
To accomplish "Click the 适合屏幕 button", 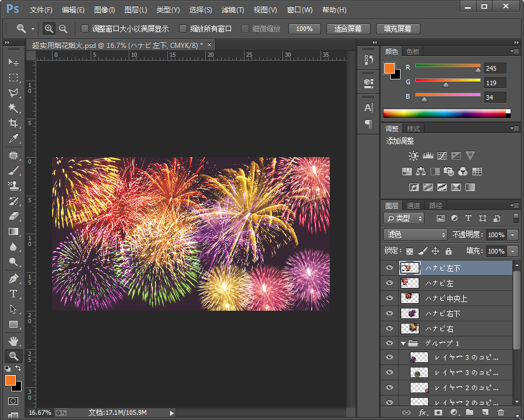I will point(348,29).
